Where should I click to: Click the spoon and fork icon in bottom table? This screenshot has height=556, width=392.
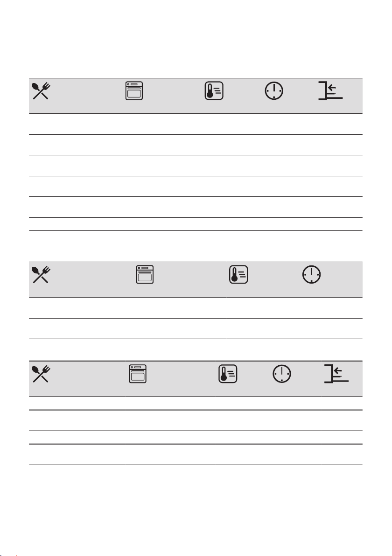(41, 374)
